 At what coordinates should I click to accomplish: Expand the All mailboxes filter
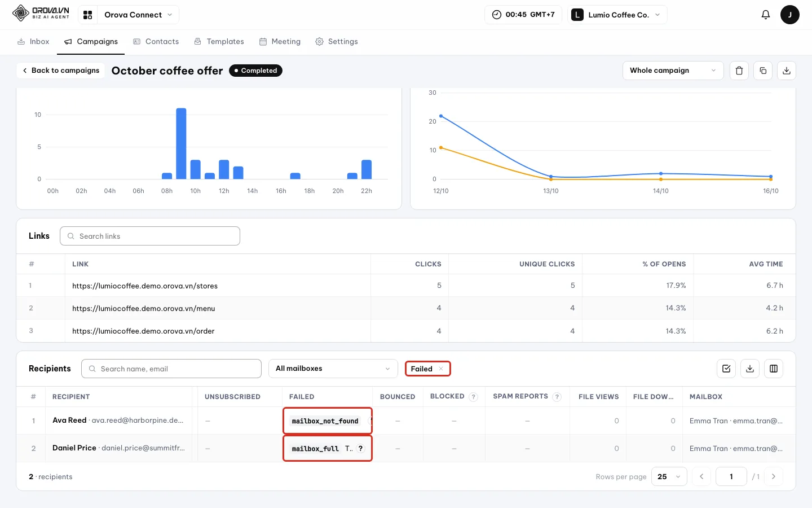[x=333, y=369]
